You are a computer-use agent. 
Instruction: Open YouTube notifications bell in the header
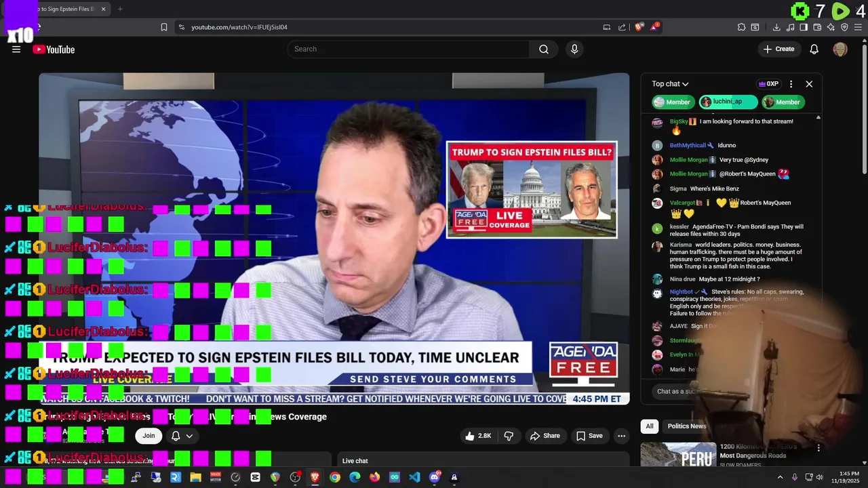pos(814,49)
